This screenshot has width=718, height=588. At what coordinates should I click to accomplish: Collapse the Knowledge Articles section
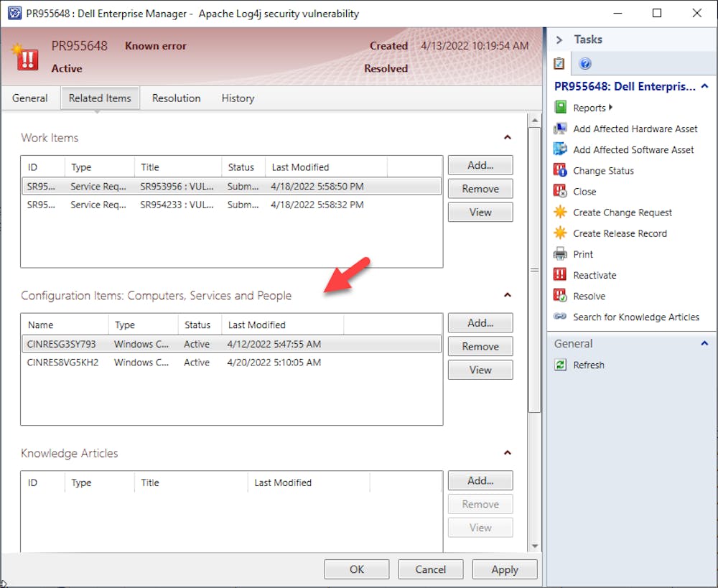tap(508, 453)
